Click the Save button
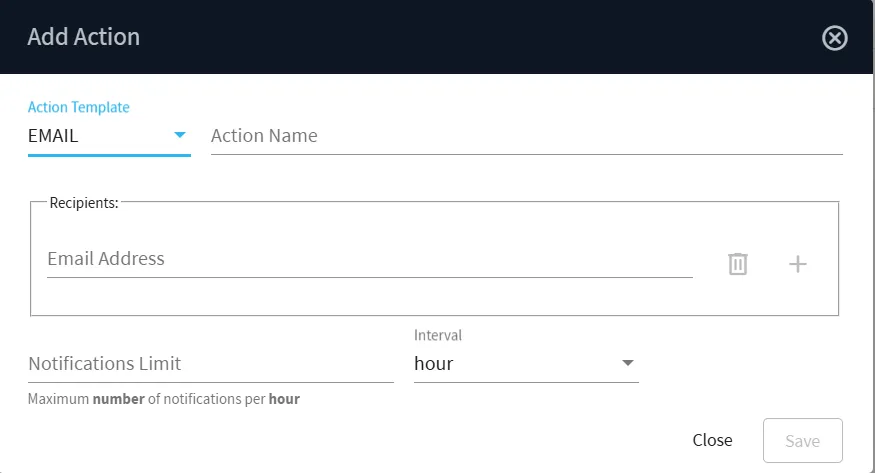Image resolution: width=875 pixels, height=473 pixels. tap(802, 441)
